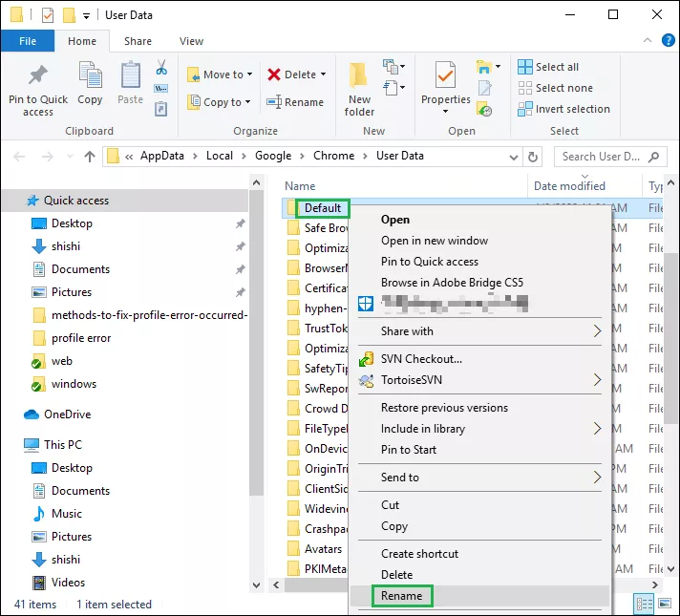Open the Copy to dropdown
680x616 pixels.
(x=220, y=102)
